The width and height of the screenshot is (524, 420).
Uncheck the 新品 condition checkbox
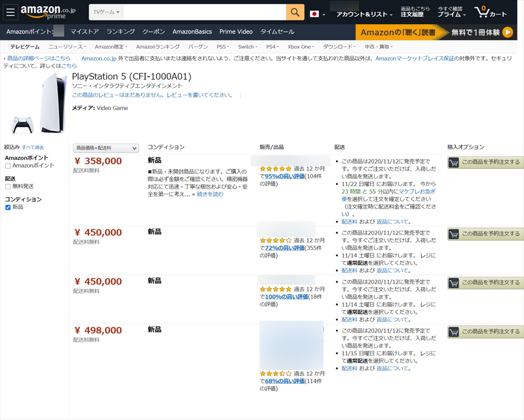(x=8, y=207)
